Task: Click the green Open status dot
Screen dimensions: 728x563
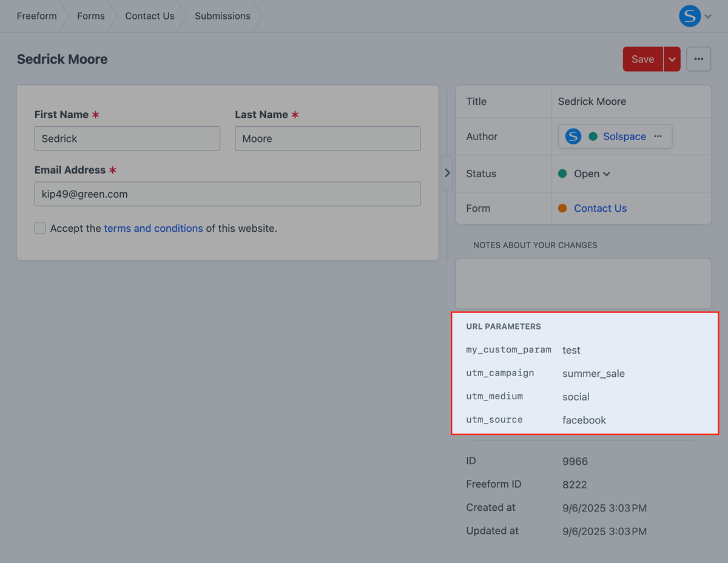Action: [562, 174]
